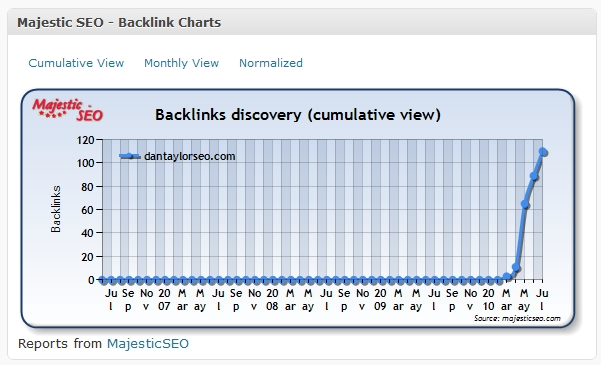Click the chart title Backlinks discovery
601x365 pixels.
tap(298, 115)
